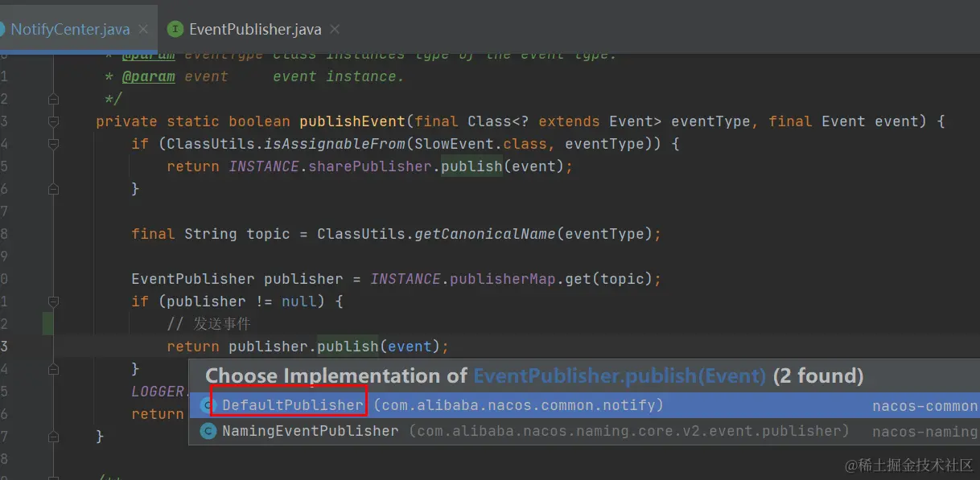Click publish call on publisher.publish(event) line

pos(348,347)
